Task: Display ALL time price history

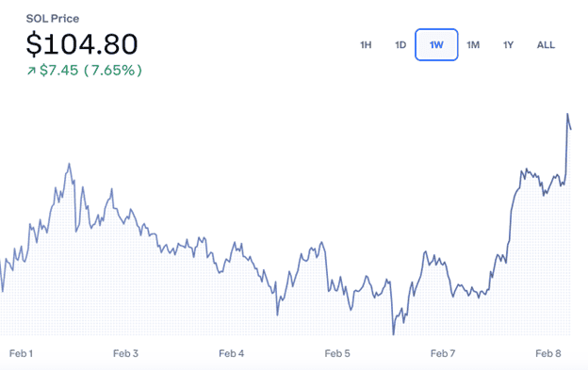Action: [x=546, y=45]
